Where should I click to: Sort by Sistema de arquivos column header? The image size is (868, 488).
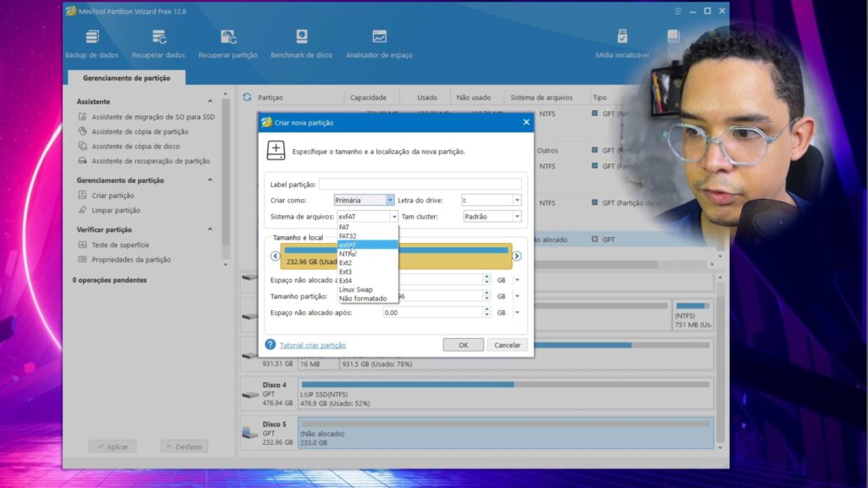click(542, 97)
